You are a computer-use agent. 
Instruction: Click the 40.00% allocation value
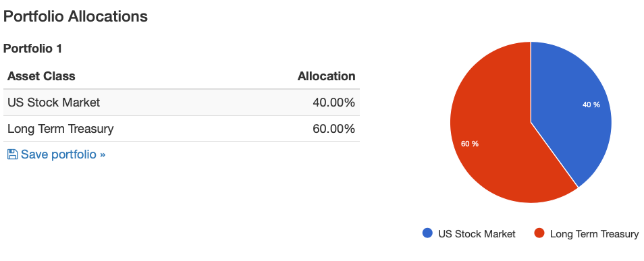click(x=334, y=103)
